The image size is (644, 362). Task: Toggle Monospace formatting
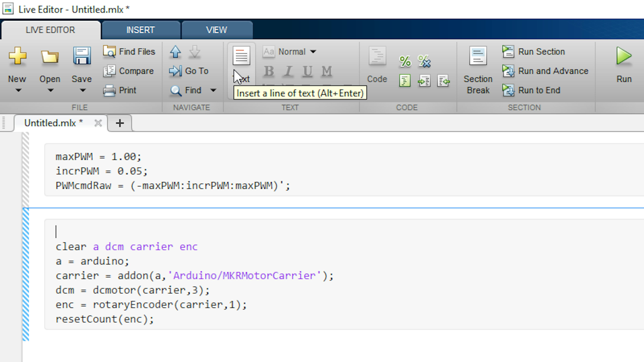click(x=327, y=71)
